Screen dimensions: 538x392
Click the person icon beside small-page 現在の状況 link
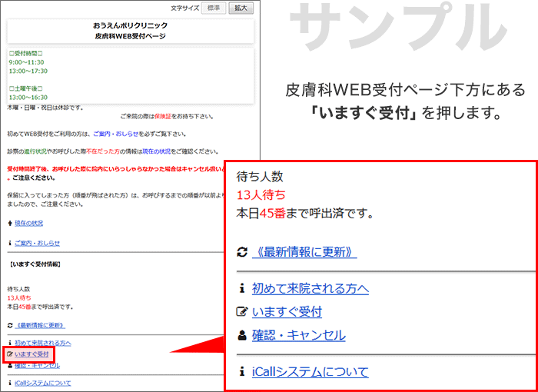[x=10, y=224]
